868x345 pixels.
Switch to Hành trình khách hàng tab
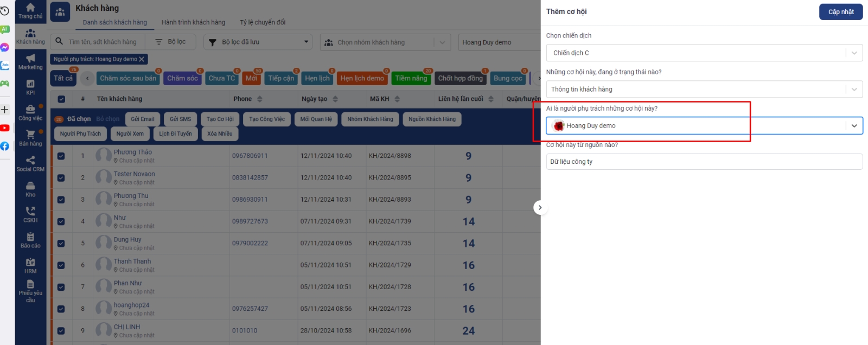click(193, 22)
